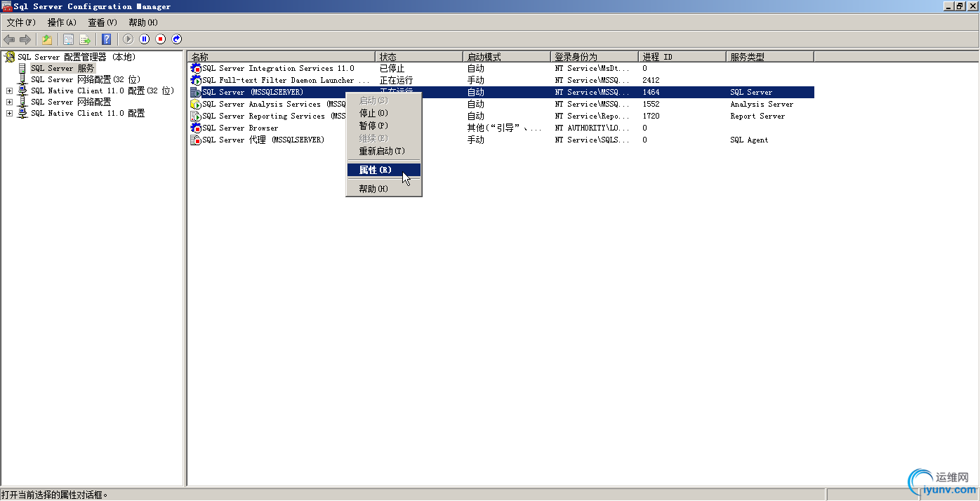This screenshot has height=501, width=980.
Task: Click the SQL Agent service type cell
Action: pos(749,140)
